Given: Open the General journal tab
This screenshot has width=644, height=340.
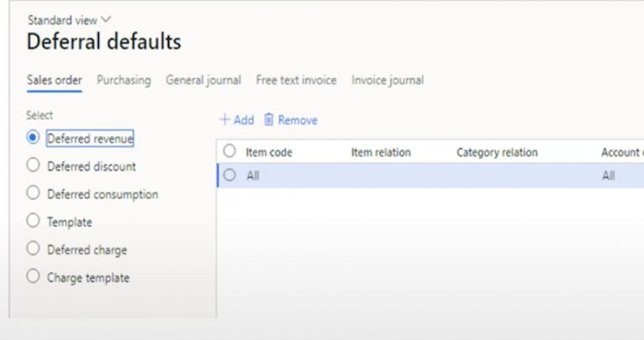Looking at the screenshot, I should point(203,80).
